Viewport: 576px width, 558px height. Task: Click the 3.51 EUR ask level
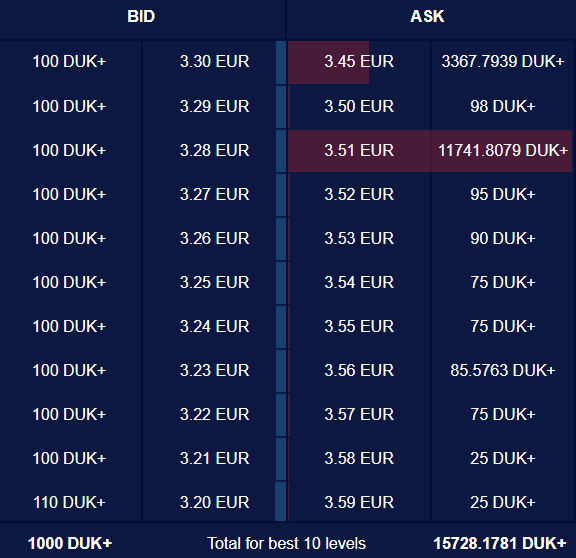(359, 150)
